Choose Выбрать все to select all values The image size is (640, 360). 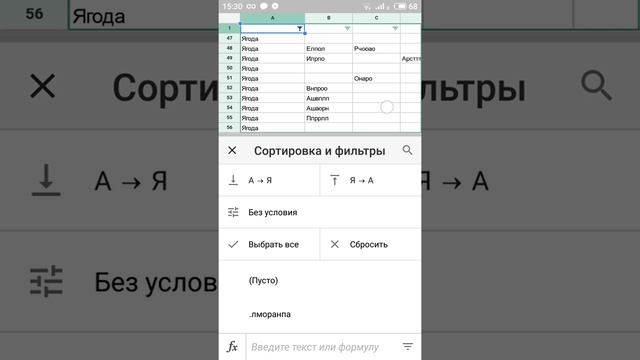click(269, 244)
